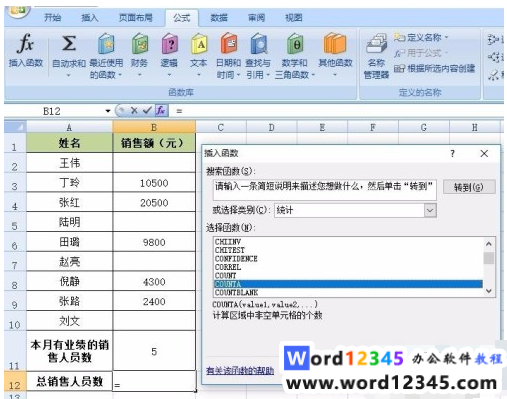This screenshot has width=507, height=399.
Task: Open the Name Manager (名称管理器) icon
Action: click(376, 44)
